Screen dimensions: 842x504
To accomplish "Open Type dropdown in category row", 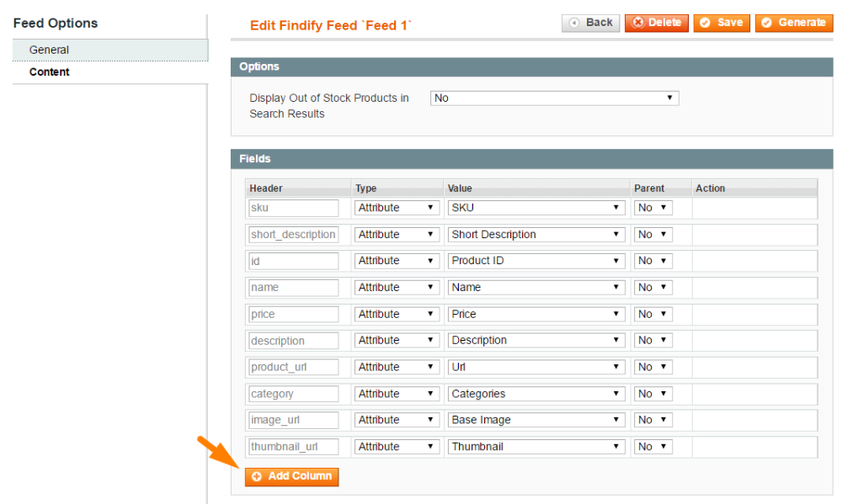I will [397, 394].
